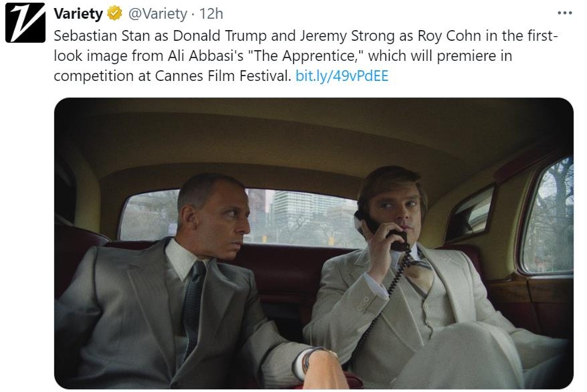Click the Variety profile avatar logo

pos(25,23)
